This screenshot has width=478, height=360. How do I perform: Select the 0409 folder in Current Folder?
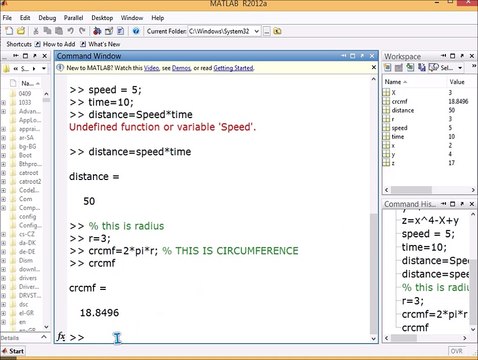click(25, 94)
